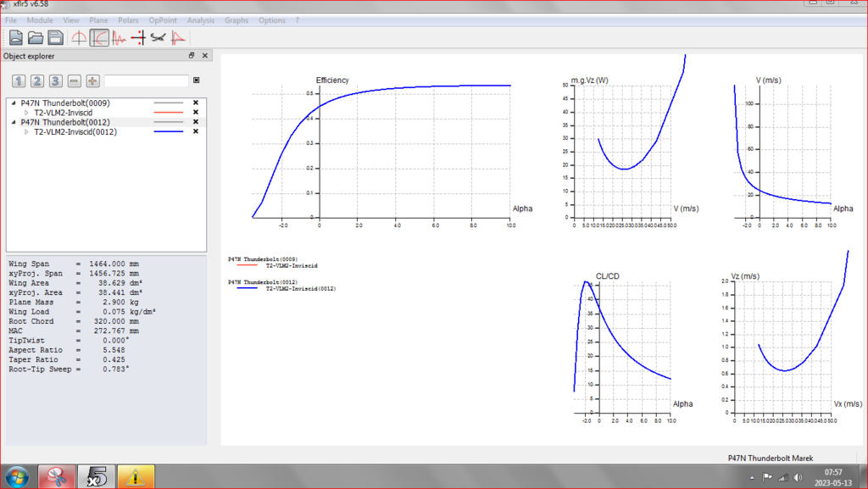Click the New Project toolbar icon
This screenshot has width=868, height=489.
[x=16, y=37]
